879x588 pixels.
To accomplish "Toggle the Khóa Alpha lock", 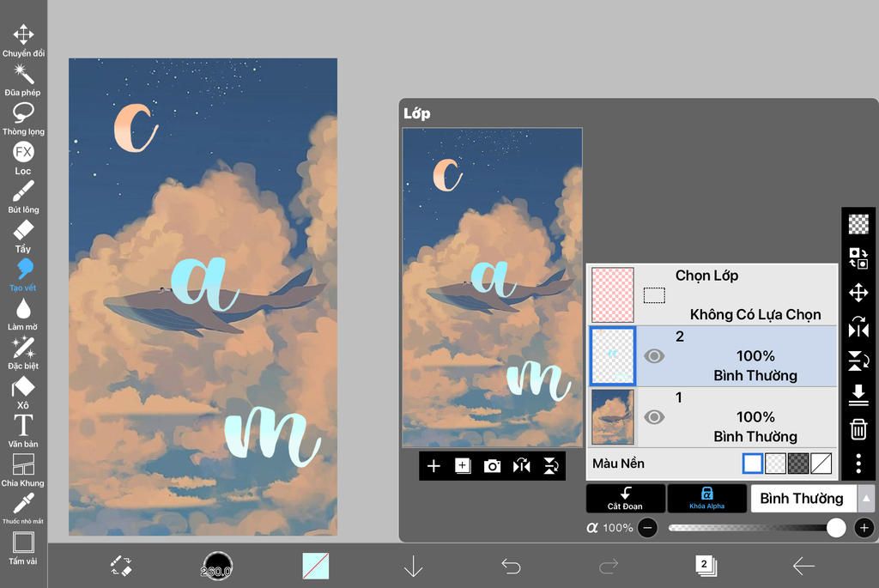I will pos(707,499).
